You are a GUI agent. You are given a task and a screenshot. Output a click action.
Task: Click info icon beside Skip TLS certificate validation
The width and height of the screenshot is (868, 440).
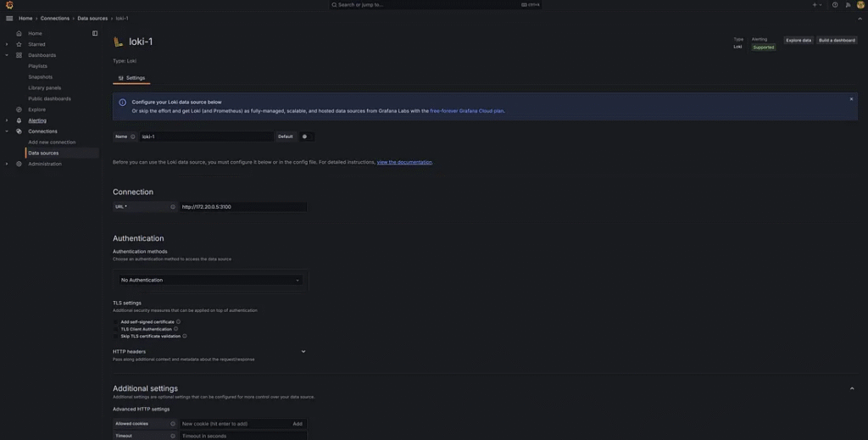184,336
